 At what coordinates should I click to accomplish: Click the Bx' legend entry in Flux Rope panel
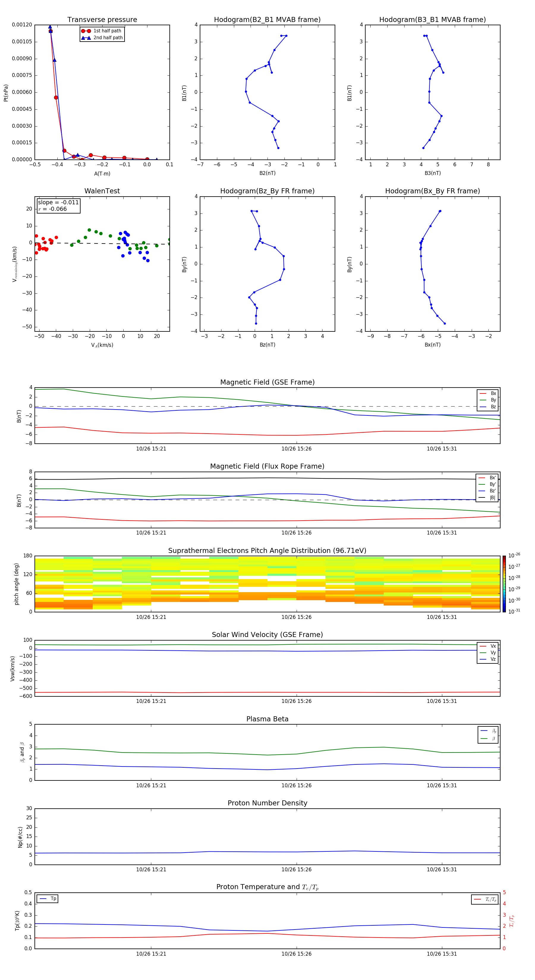pyautogui.click(x=487, y=478)
